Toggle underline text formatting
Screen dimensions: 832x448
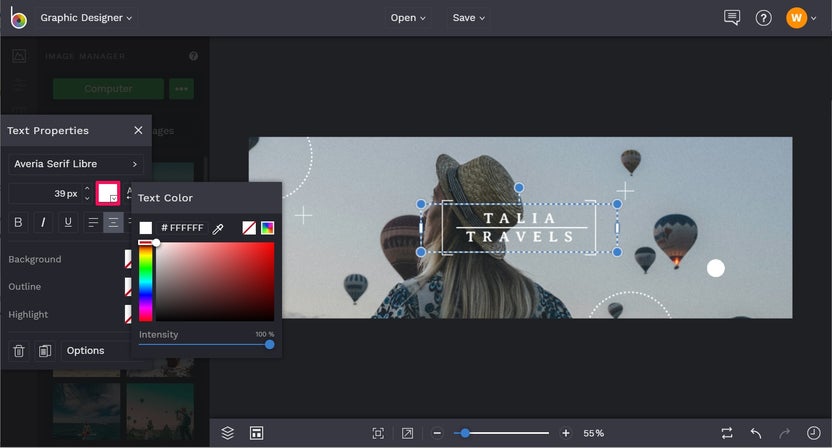(68, 222)
